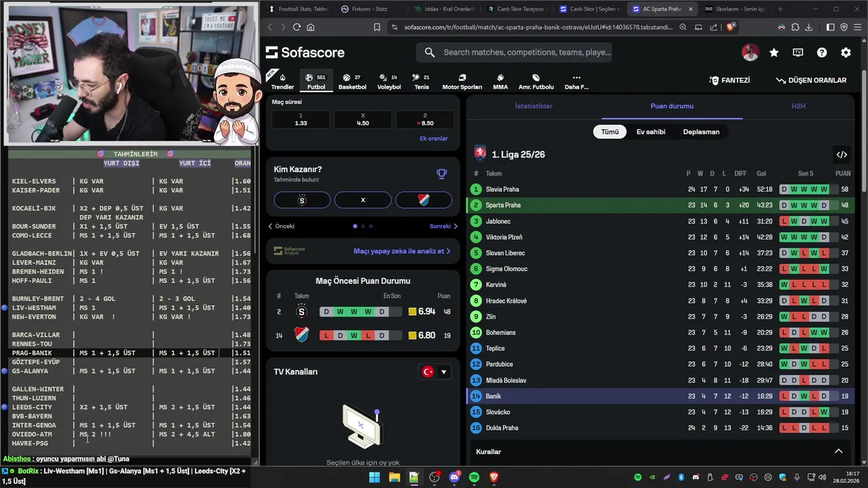Vote for Sparta Praha to win

pos(302,200)
